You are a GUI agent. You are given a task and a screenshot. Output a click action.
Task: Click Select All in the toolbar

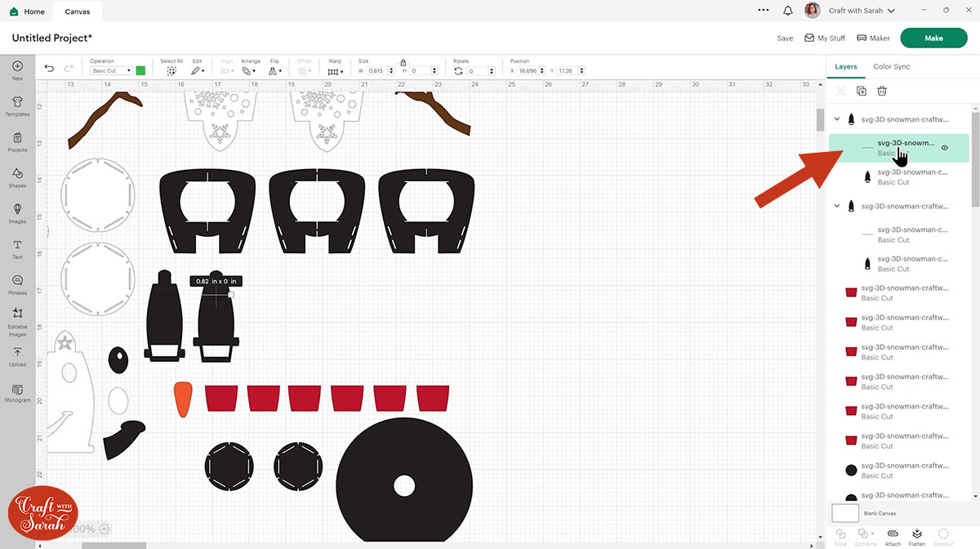171,67
